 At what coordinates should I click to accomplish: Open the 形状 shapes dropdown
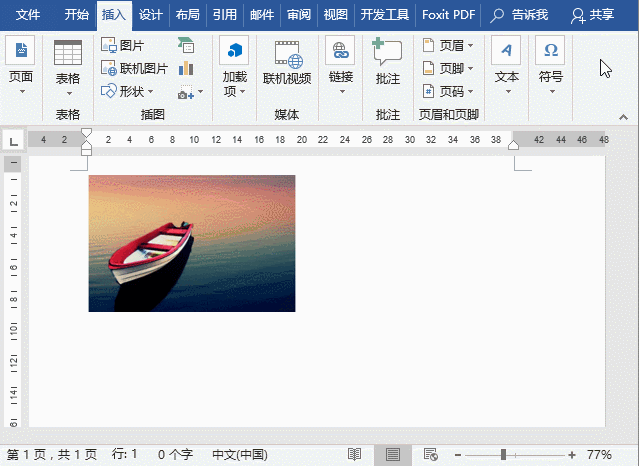point(127,91)
